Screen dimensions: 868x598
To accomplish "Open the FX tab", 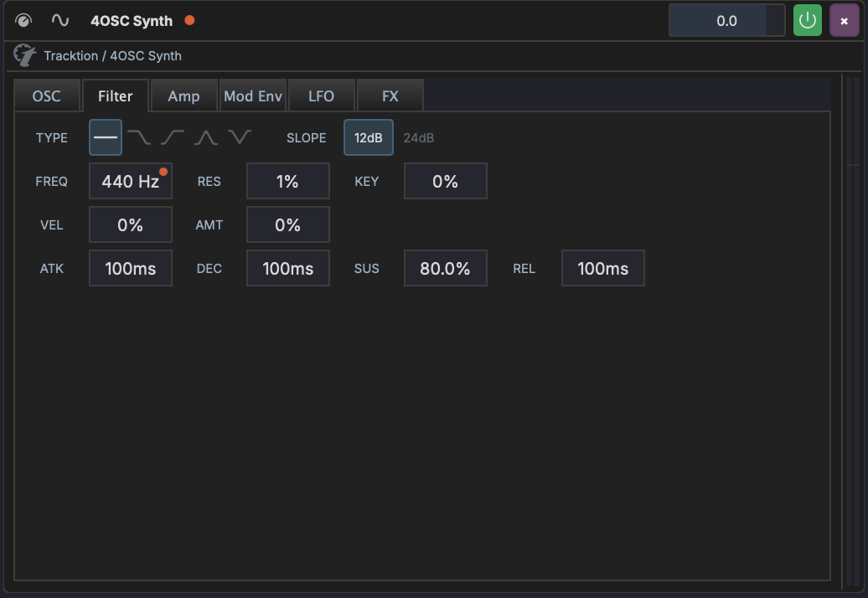I will click(x=390, y=95).
